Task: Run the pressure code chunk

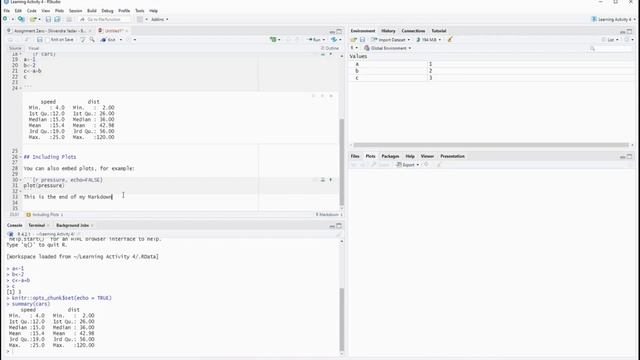Action: (x=331, y=180)
